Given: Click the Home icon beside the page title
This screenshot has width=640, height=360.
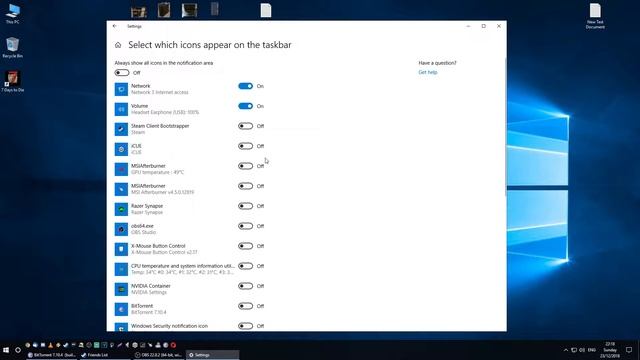Looking at the screenshot, I should (x=118, y=45).
